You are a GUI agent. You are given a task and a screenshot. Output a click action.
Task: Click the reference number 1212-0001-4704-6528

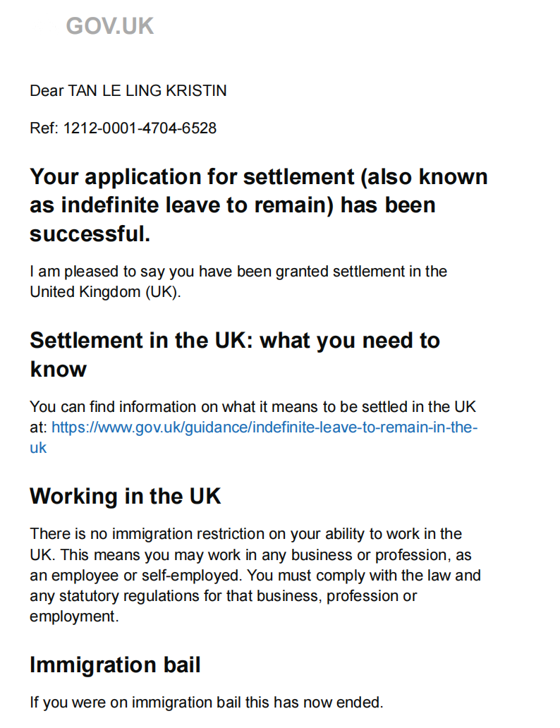click(x=140, y=128)
